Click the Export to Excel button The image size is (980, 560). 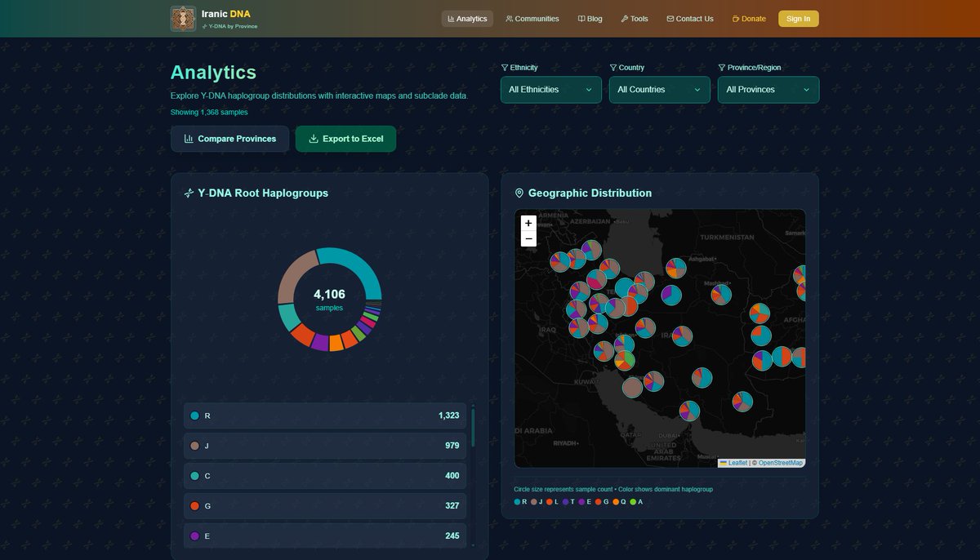pos(345,139)
